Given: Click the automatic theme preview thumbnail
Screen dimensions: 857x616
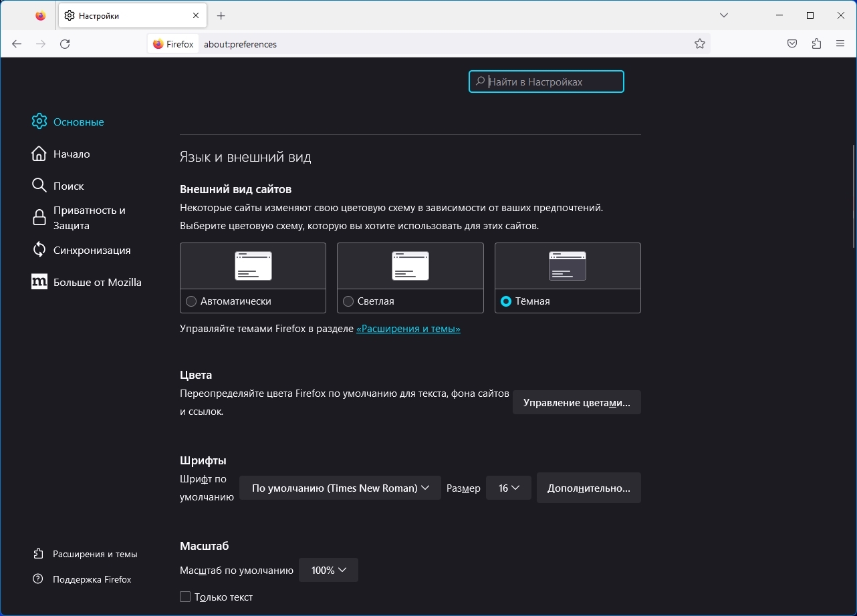Looking at the screenshot, I should [253, 266].
